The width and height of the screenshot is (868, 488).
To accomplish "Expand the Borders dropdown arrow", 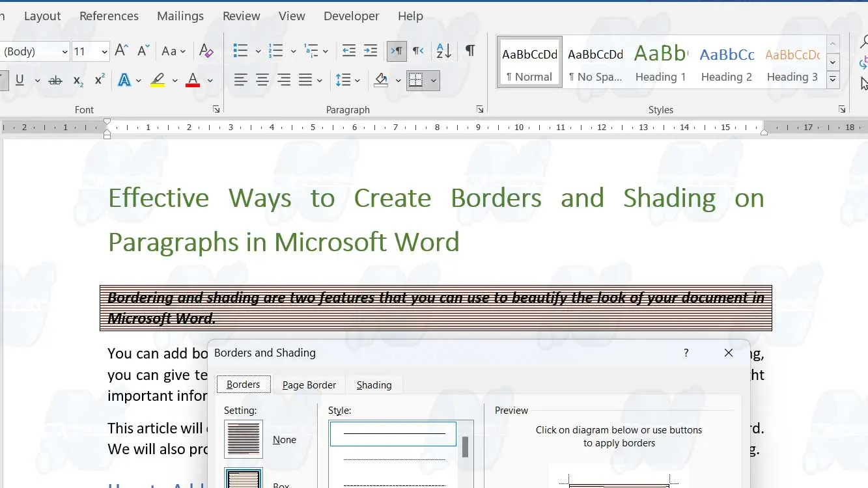I will pyautogui.click(x=434, y=81).
